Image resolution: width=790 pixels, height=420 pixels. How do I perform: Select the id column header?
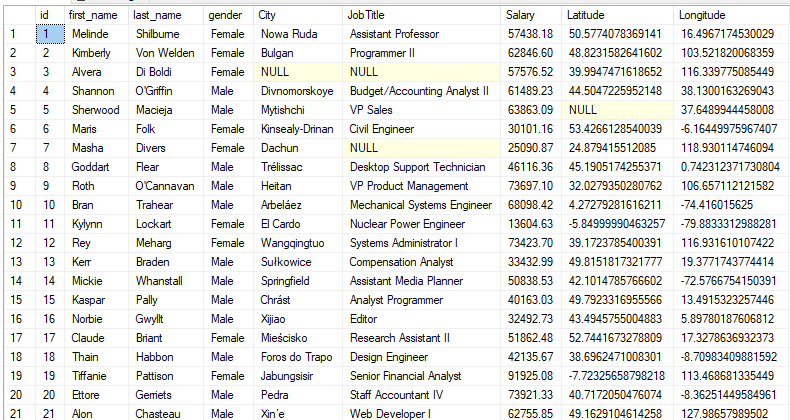point(50,15)
